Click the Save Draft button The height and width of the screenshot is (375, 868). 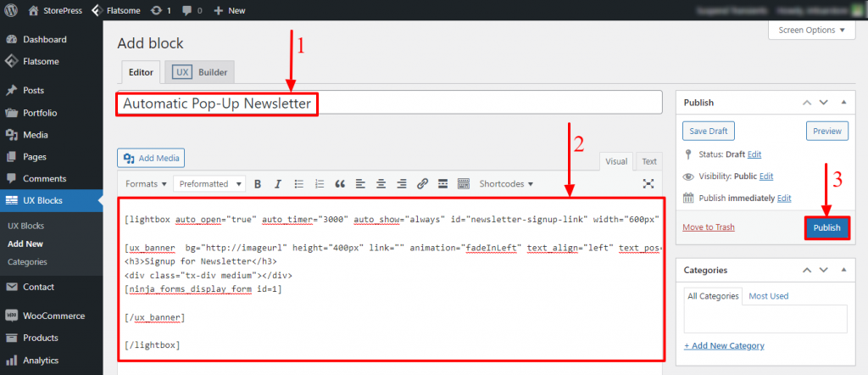click(709, 132)
